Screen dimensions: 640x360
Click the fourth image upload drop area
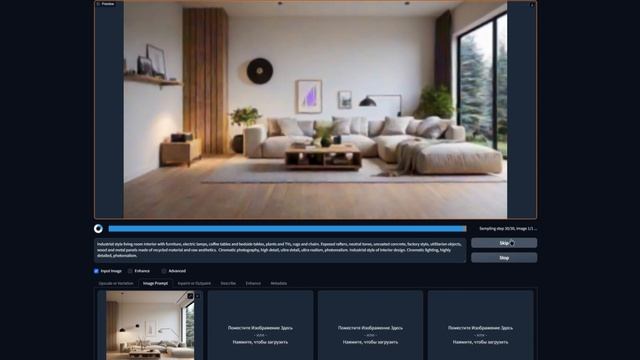(480, 325)
